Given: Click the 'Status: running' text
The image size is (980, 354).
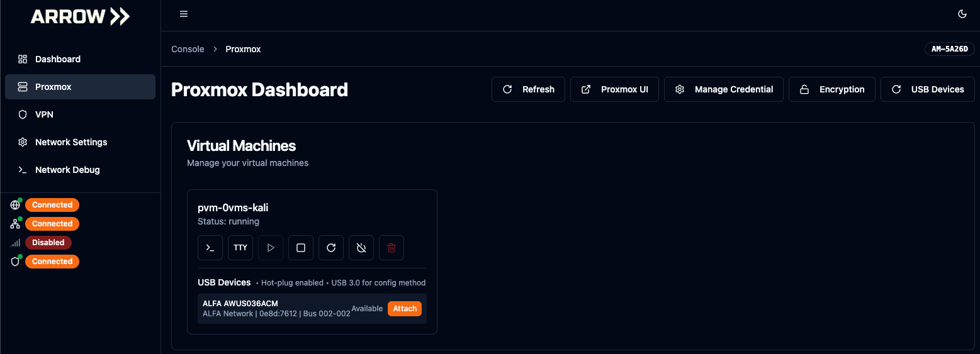Looking at the screenshot, I should pyautogui.click(x=228, y=221).
